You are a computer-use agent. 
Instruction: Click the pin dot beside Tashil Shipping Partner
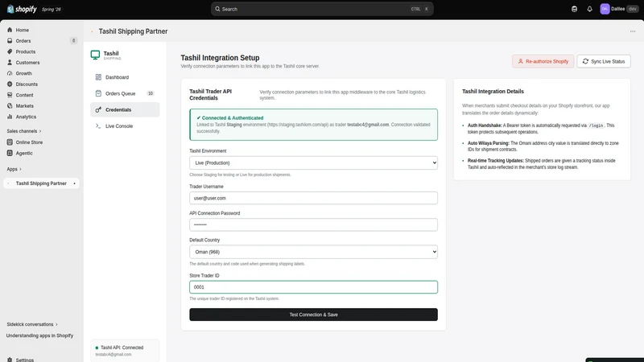(74, 183)
